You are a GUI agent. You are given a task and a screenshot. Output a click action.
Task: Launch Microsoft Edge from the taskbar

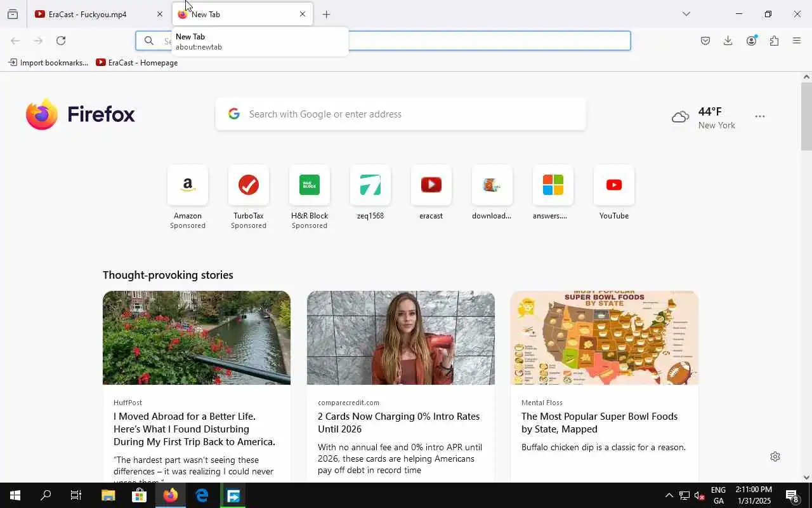[202, 496]
